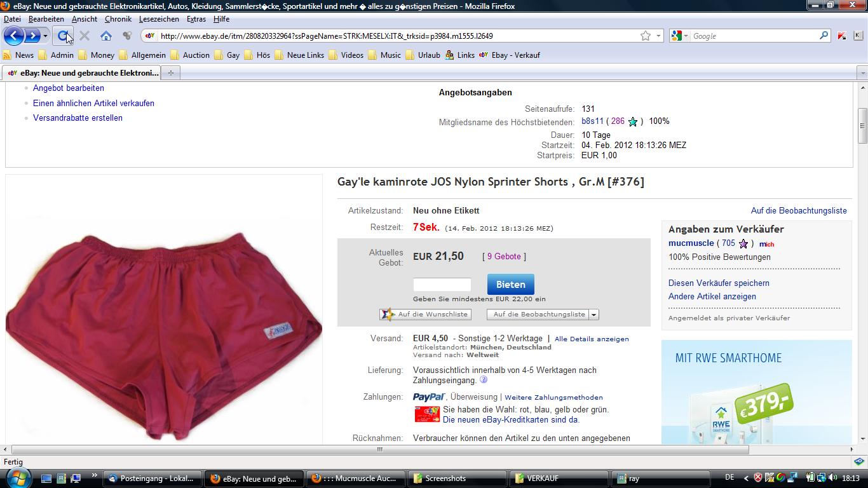The width and height of the screenshot is (868, 488).
Task: Open the Auction bookmarks folder
Action: click(190, 55)
